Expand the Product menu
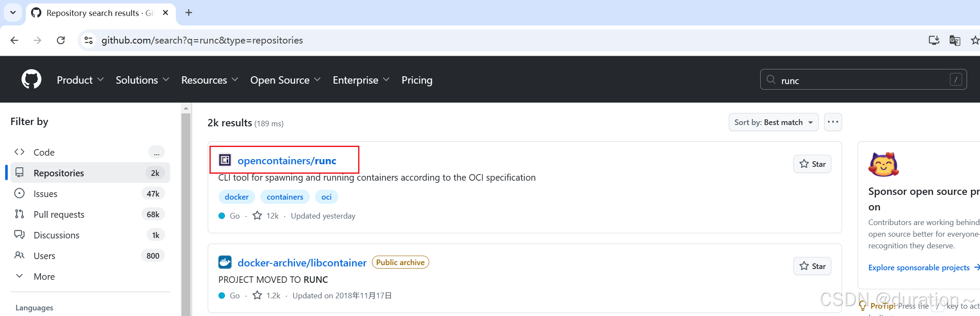Viewport: 980px width, 316px height. click(x=80, y=80)
